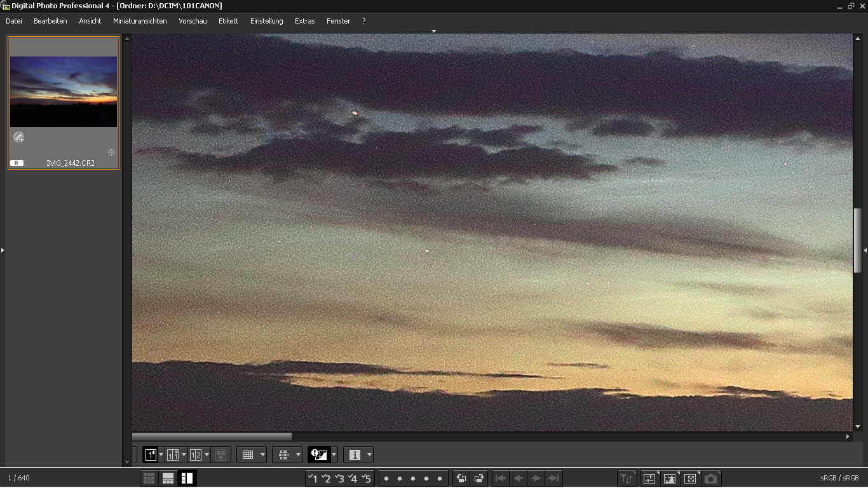This screenshot has height=488, width=868.
Task: Open the highlight warning dropdown arrow
Action: coord(334,455)
